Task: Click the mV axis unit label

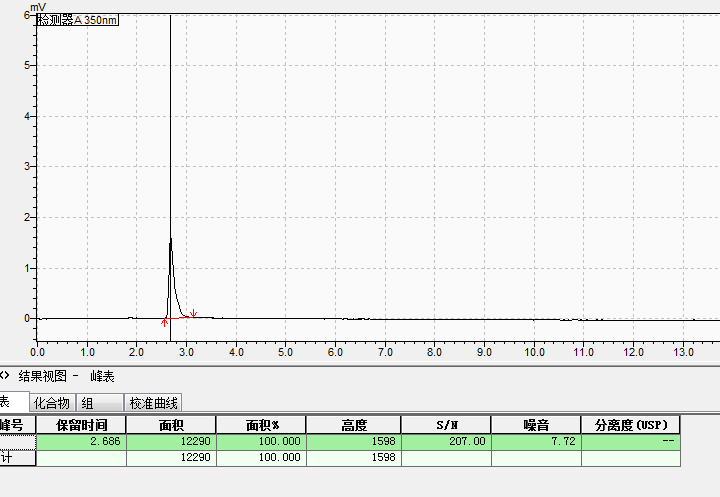Action: click(x=38, y=7)
